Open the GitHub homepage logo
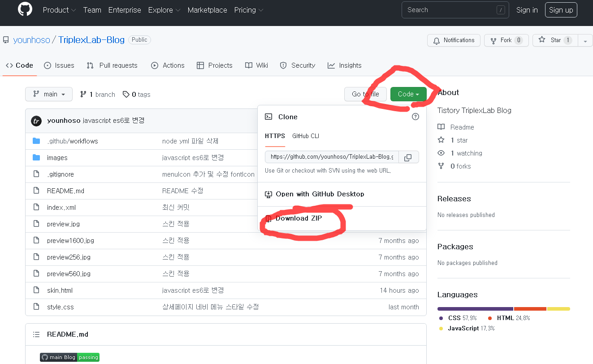593x364 pixels. click(25, 10)
